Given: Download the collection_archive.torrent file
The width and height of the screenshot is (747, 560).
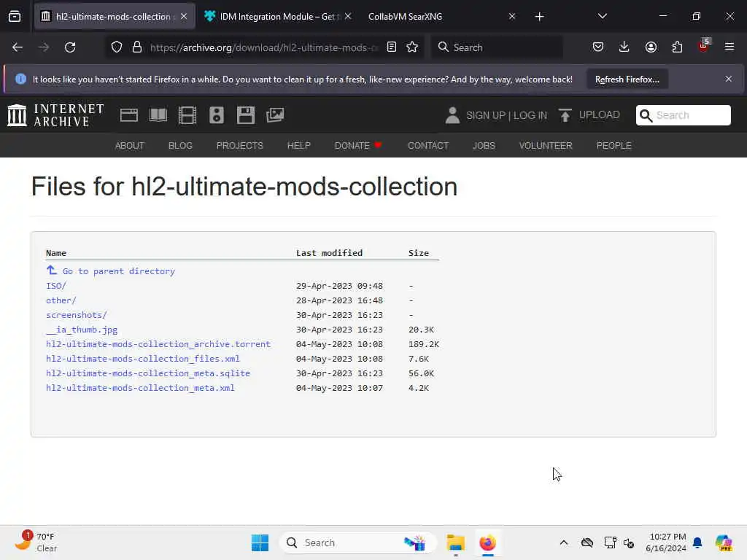Looking at the screenshot, I should [158, 344].
